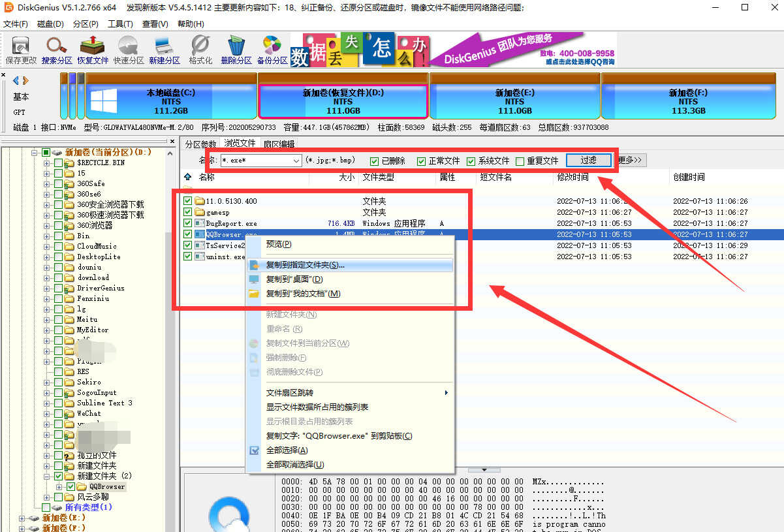
Task: Switch to the 扇区编辑 tab
Action: pos(279,144)
